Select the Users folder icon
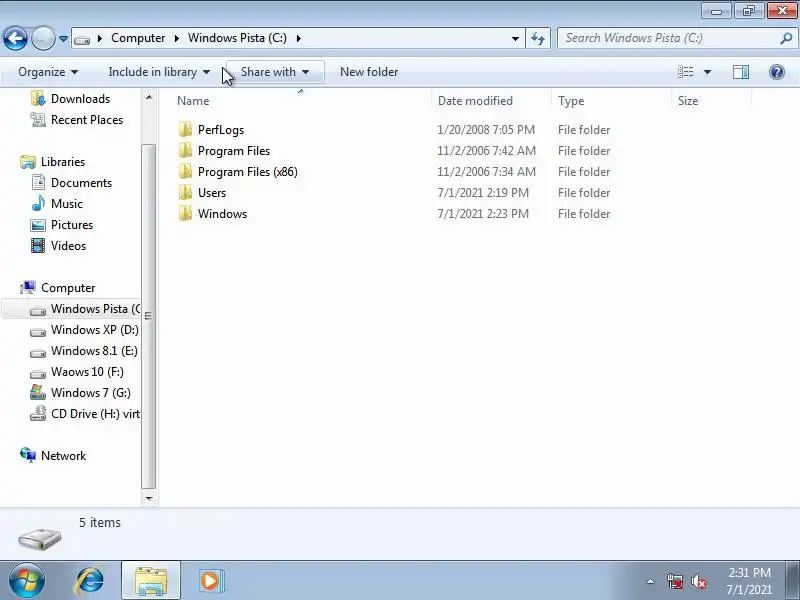This screenshot has height=600, width=800. [186, 192]
